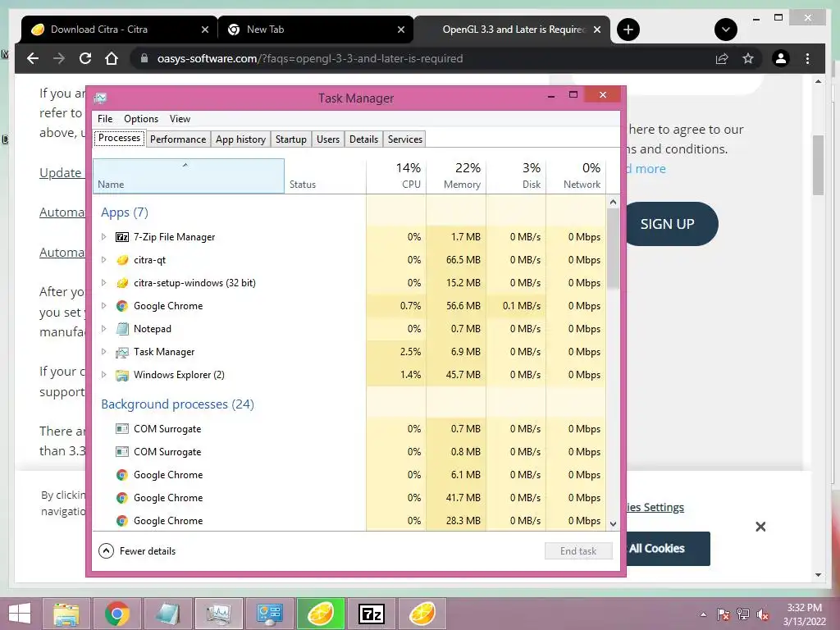The width and height of the screenshot is (840, 630).
Task: Sort processes by Memory column
Action: pyautogui.click(x=456, y=176)
